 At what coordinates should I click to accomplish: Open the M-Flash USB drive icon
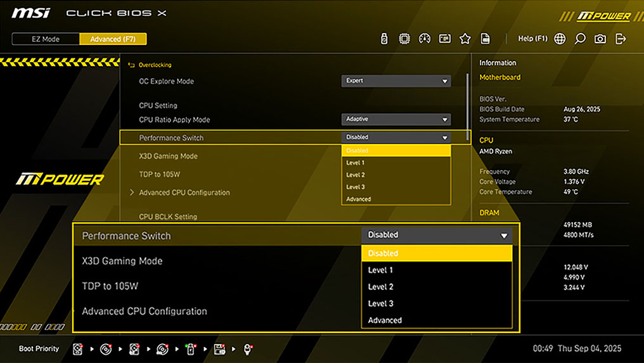[383, 39]
